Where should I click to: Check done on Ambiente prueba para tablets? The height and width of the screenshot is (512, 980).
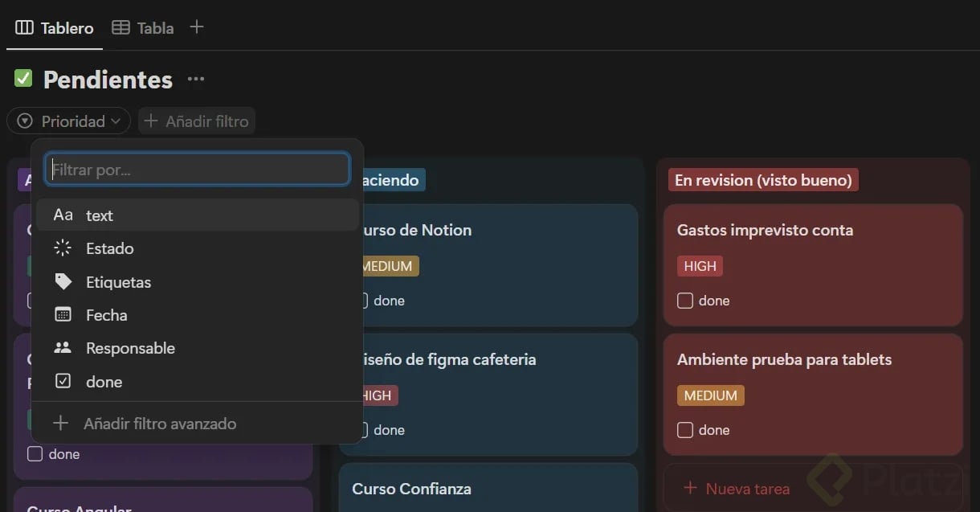[685, 430]
